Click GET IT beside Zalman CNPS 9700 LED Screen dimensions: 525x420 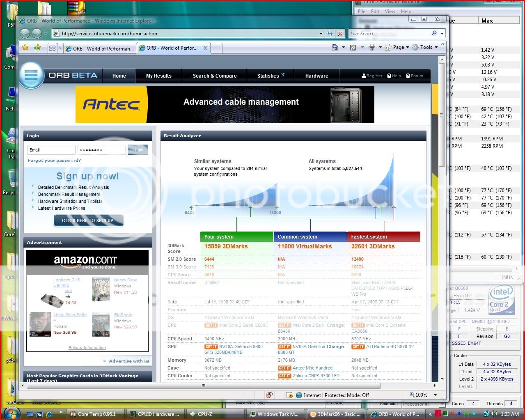pos(284,376)
